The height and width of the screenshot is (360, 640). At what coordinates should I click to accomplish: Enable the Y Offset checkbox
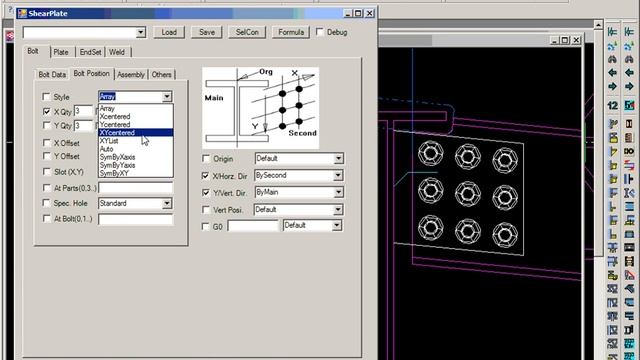47,156
